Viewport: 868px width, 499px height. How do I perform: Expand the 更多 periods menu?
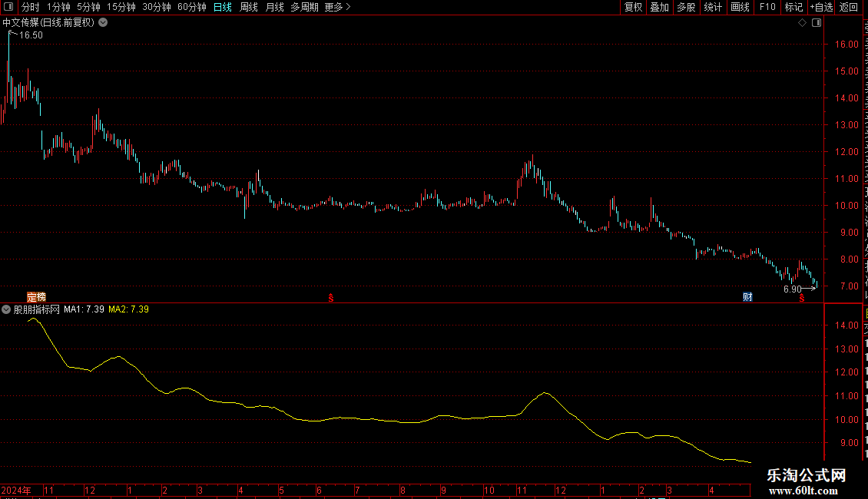coord(337,7)
